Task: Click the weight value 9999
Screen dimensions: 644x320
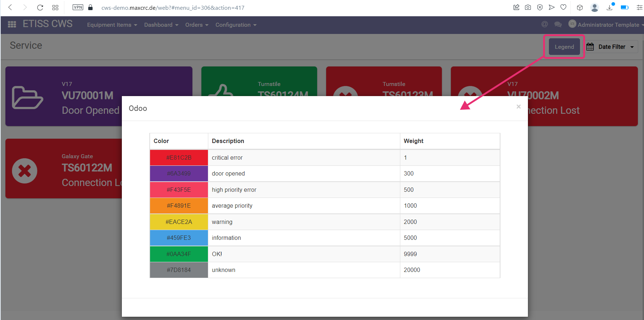Action: pyautogui.click(x=410, y=254)
